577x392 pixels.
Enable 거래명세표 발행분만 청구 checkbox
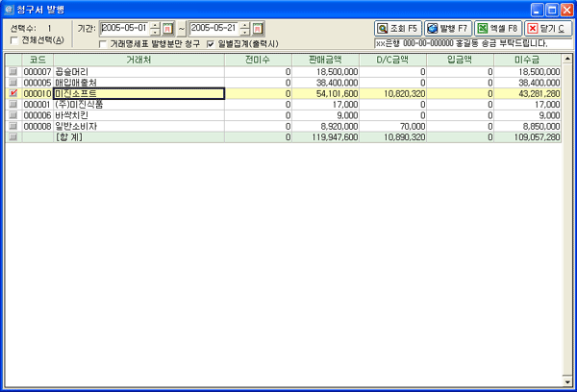click(104, 44)
